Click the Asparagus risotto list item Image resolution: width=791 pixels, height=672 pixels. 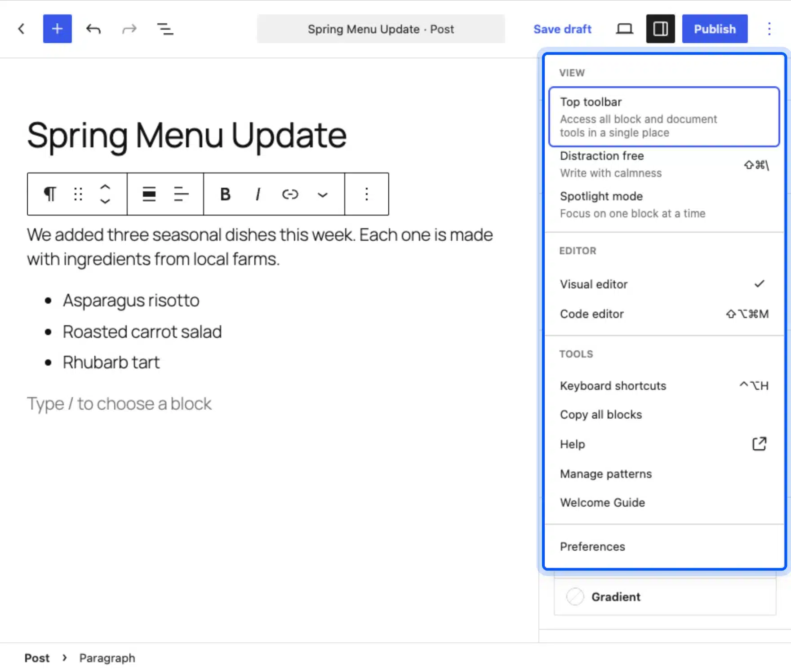coord(131,300)
